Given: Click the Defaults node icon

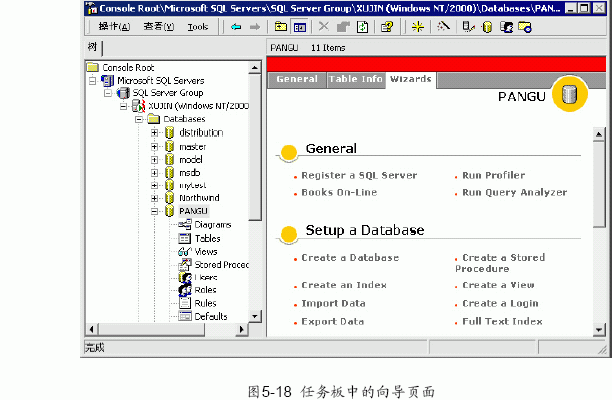Looking at the screenshot, I should (x=185, y=316).
